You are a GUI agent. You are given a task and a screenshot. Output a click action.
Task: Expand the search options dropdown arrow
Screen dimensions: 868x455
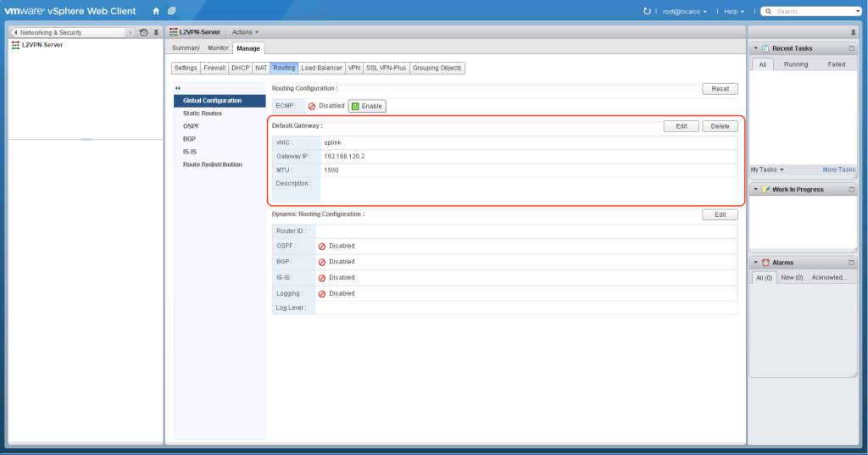click(858, 11)
